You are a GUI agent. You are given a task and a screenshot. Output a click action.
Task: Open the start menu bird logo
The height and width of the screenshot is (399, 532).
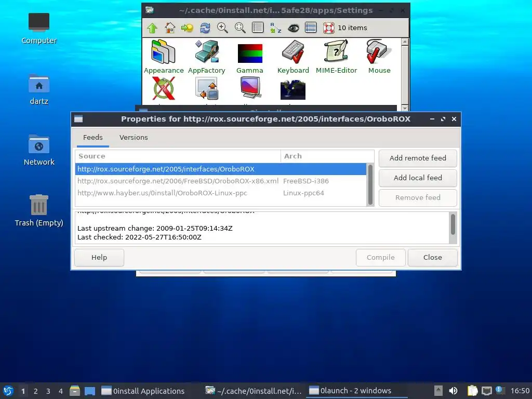[x=8, y=391]
